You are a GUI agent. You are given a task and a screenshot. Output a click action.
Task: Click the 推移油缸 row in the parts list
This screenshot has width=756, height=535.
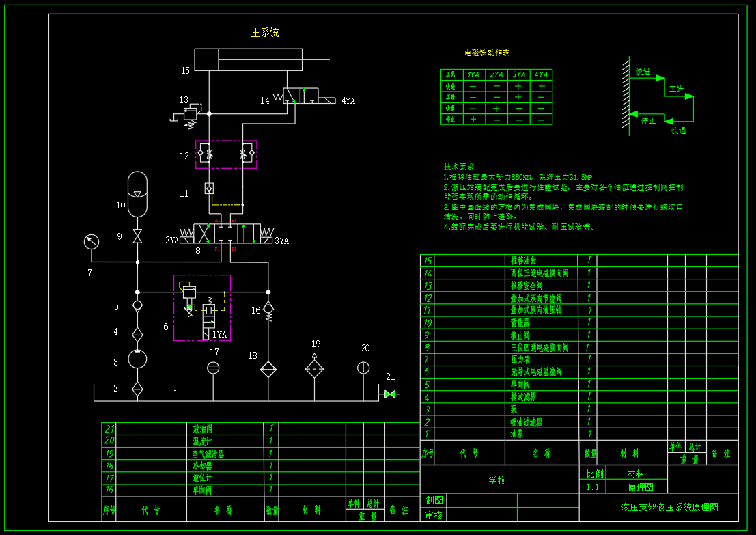(x=579, y=260)
